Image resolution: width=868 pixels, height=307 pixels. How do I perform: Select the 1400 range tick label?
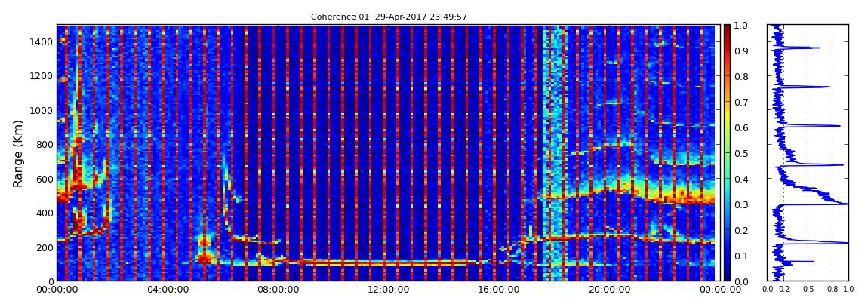(42, 42)
